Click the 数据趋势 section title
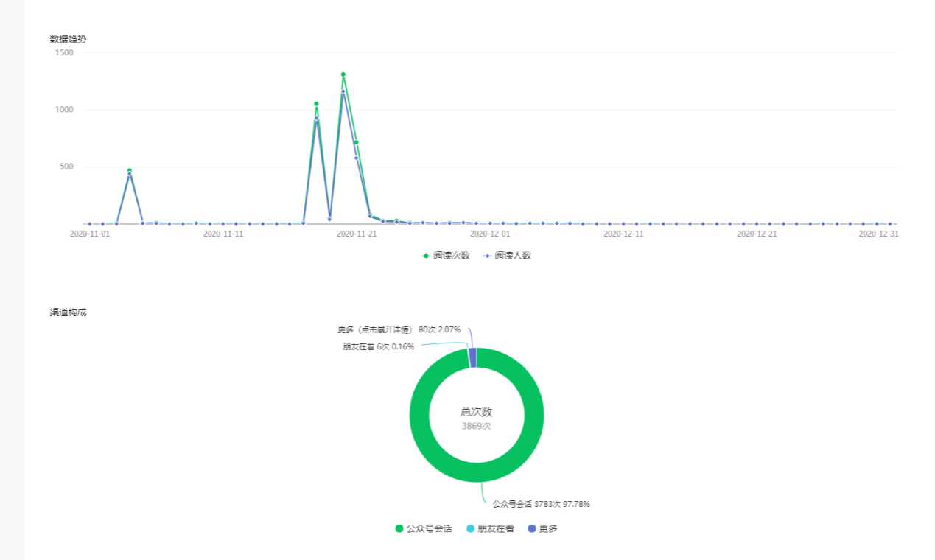Viewport: 935px width, 560px height. pos(68,39)
